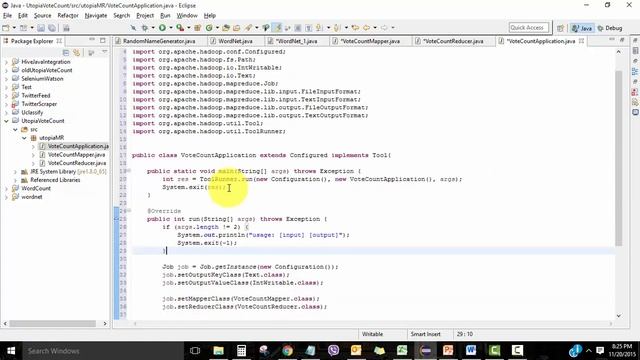The width and height of the screenshot is (640, 360).
Task: Open Word from the taskbar
Action: click(471, 351)
